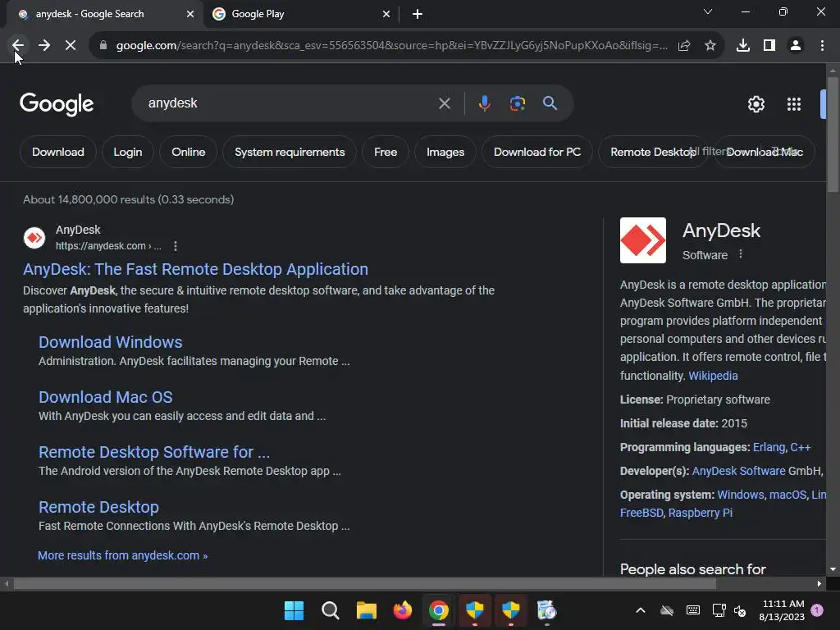Select the Download filter chip
Screen dimensions: 840x630
pos(58,152)
